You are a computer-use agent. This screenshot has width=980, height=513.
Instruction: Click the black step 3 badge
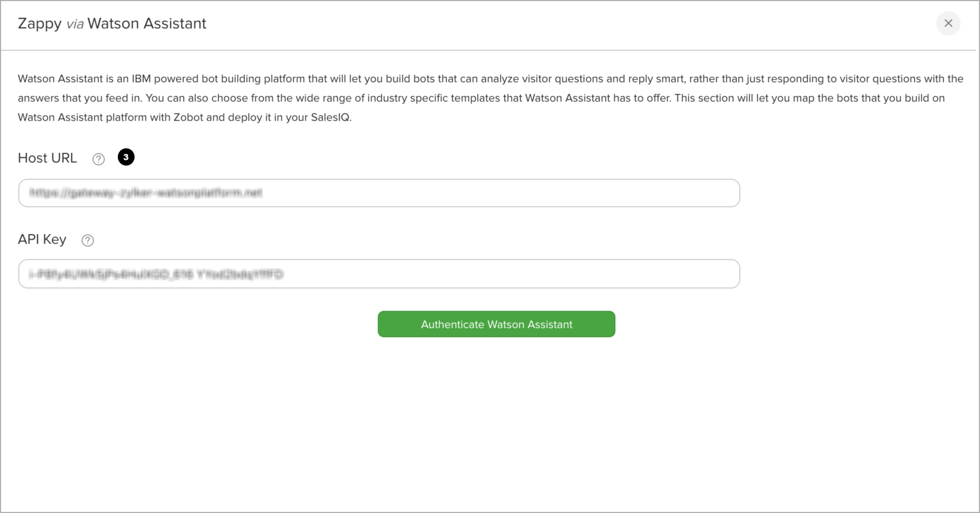click(126, 157)
